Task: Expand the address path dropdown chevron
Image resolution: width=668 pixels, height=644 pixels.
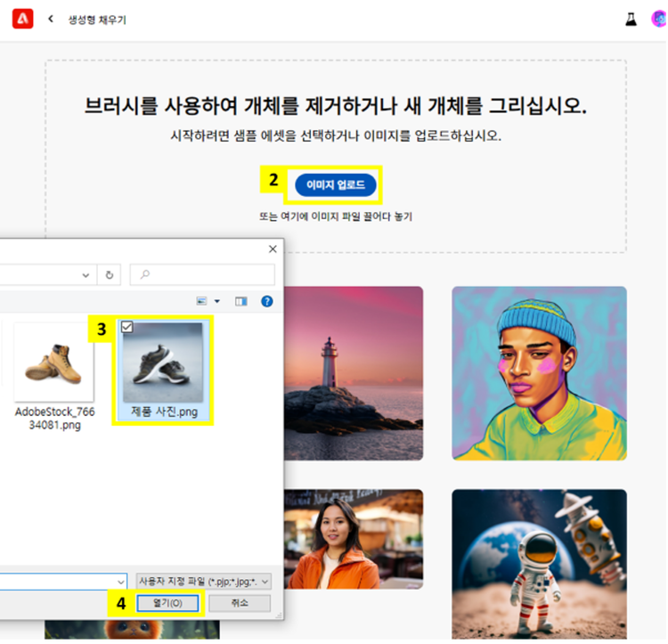Action: [86, 275]
